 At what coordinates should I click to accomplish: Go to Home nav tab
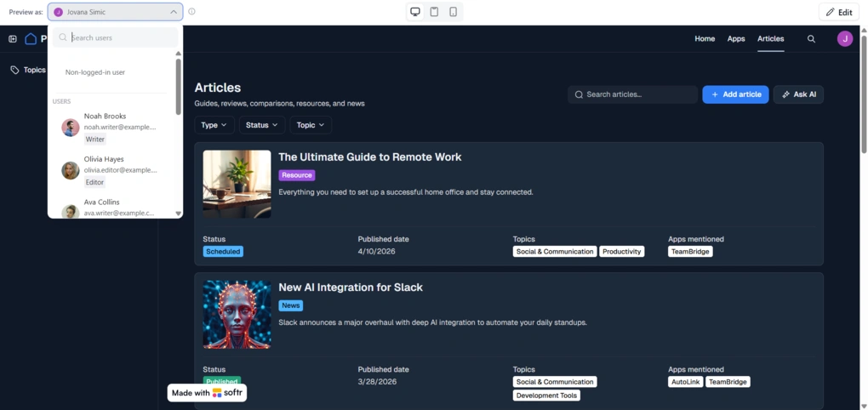pos(705,39)
